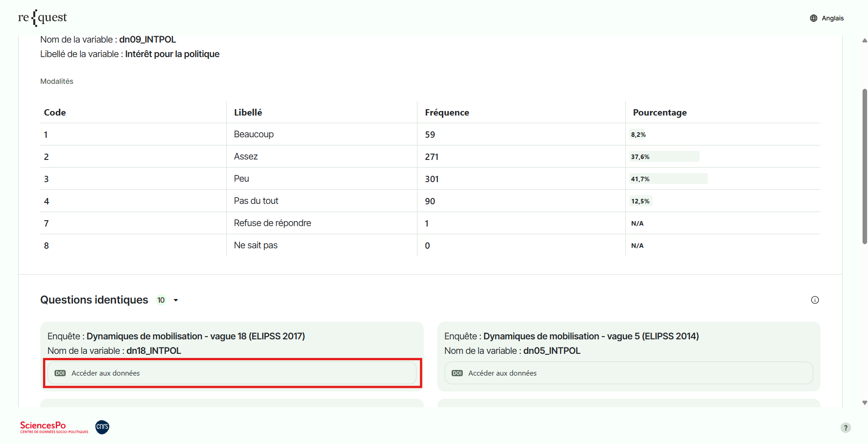Click DOI icon in vague 18 card
This screenshot has width=868, height=444.
60,373
